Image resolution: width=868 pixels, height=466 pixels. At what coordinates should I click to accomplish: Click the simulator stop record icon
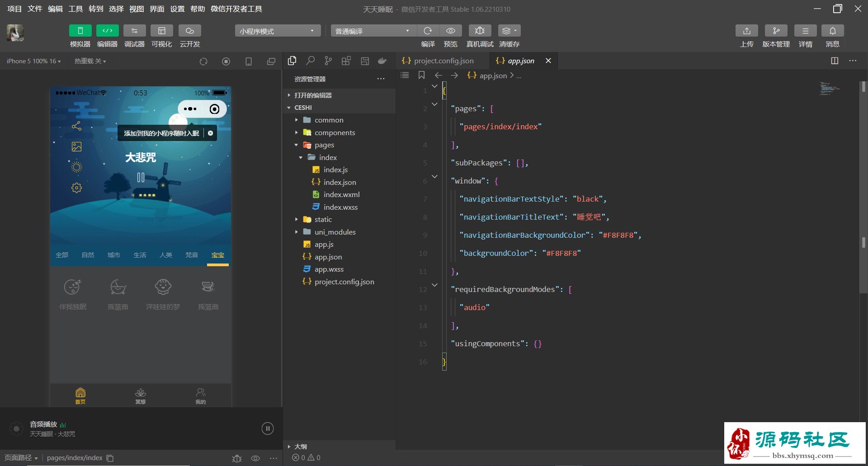pos(226,61)
